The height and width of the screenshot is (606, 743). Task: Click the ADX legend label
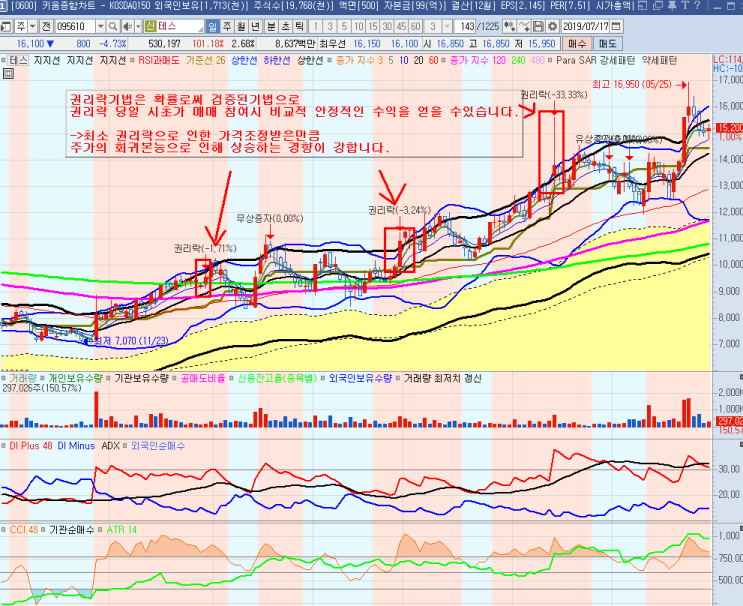click(x=110, y=446)
